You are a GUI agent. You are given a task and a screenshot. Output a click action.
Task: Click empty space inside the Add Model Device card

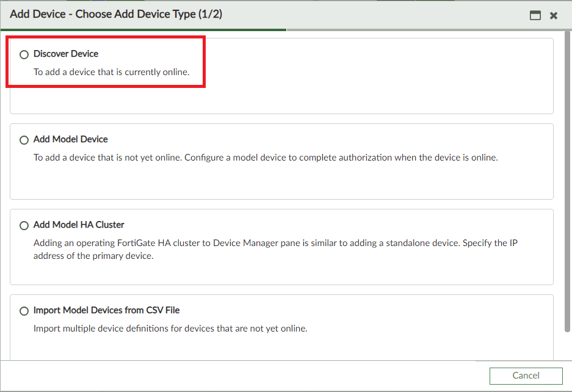pos(281,181)
